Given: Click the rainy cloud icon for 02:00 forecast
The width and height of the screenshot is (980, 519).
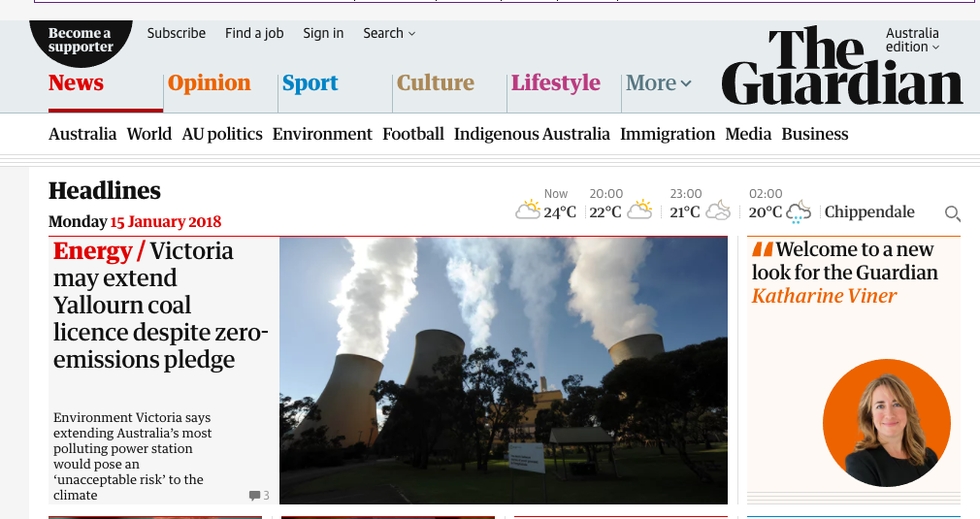Looking at the screenshot, I should pos(799,211).
